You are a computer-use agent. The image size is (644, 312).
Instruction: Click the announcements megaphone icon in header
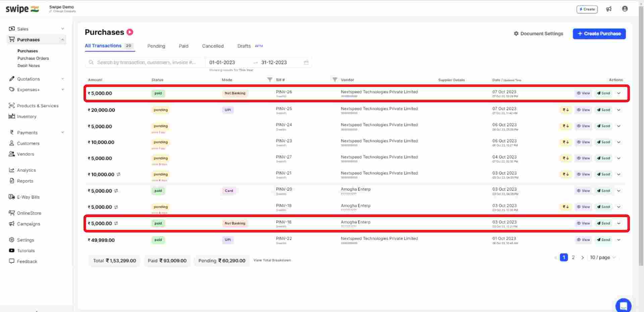(609, 9)
